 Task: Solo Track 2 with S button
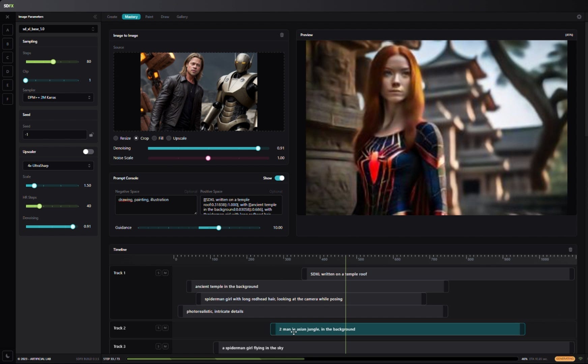158,328
